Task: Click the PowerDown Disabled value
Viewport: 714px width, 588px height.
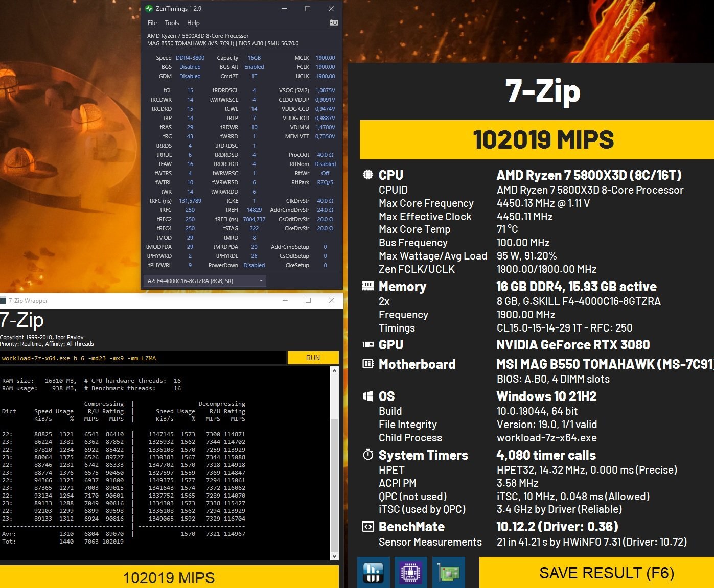Action: point(254,265)
